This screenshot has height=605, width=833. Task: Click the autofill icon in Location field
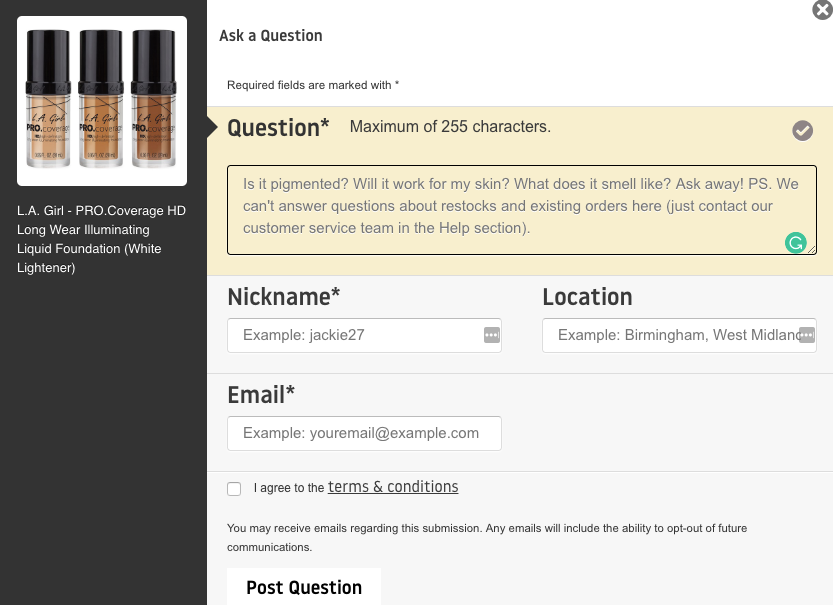pyautogui.click(x=806, y=335)
